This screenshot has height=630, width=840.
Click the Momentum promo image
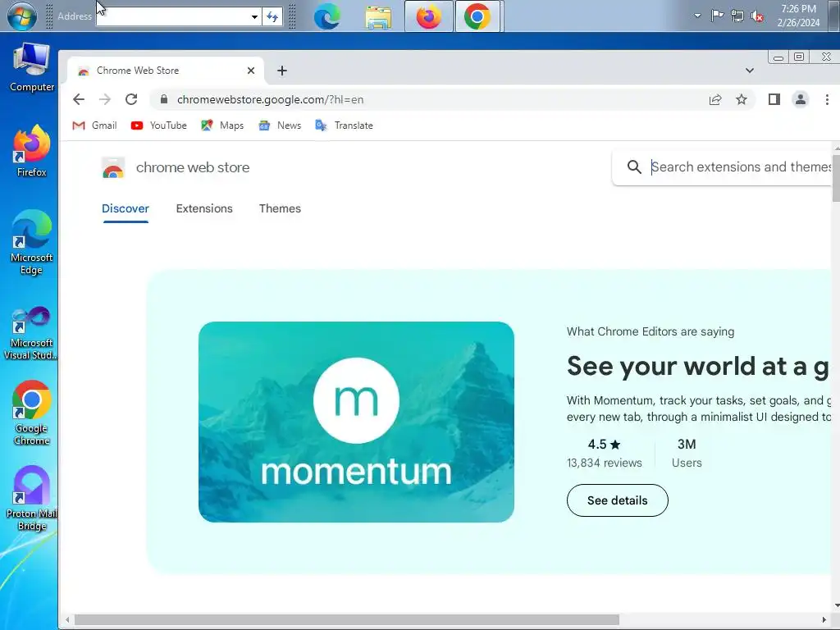pyautogui.click(x=356, y=422)
